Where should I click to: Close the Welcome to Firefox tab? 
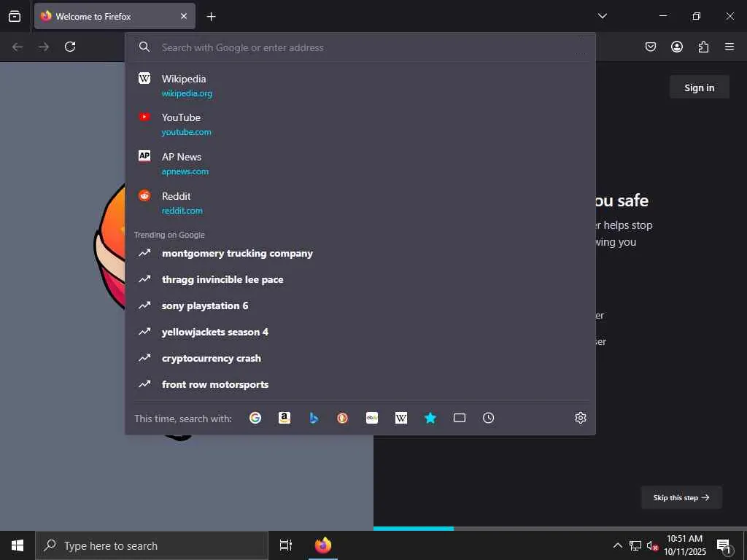[184, 16]
